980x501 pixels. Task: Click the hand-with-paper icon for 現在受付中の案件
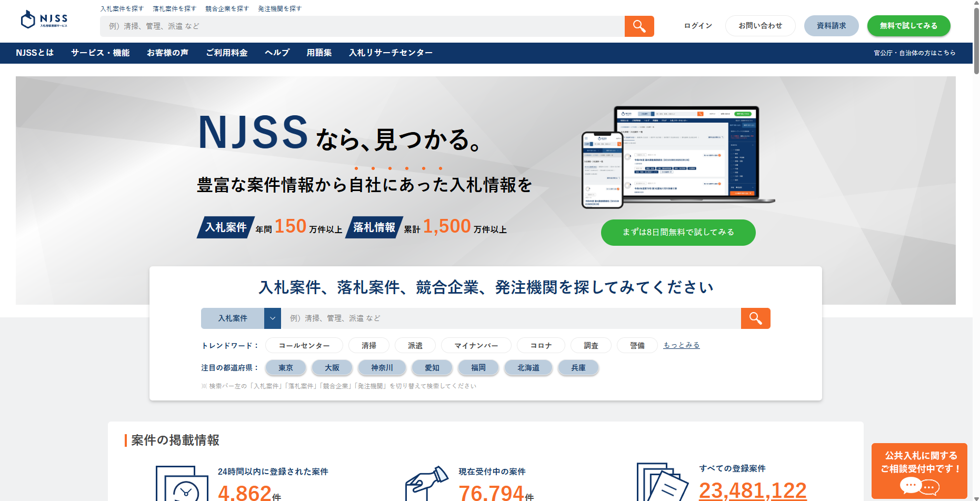click(426, 484)
